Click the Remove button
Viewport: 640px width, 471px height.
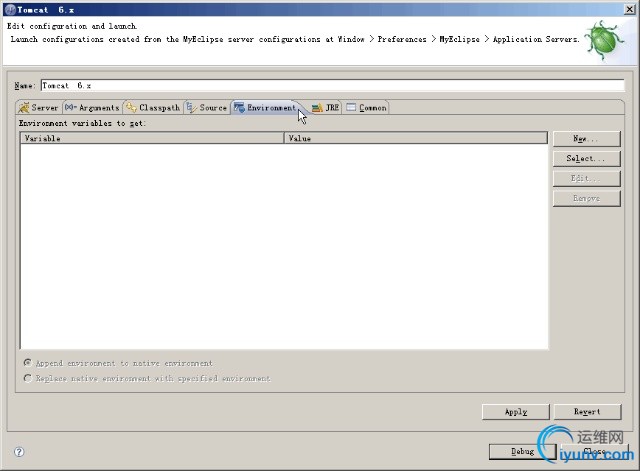tap(587, 198)
